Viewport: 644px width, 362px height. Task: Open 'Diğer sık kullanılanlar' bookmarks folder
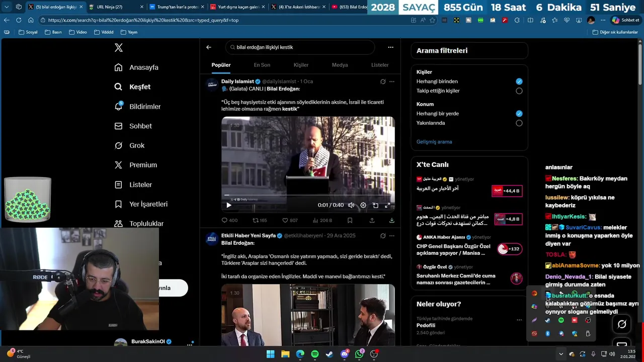615,32
